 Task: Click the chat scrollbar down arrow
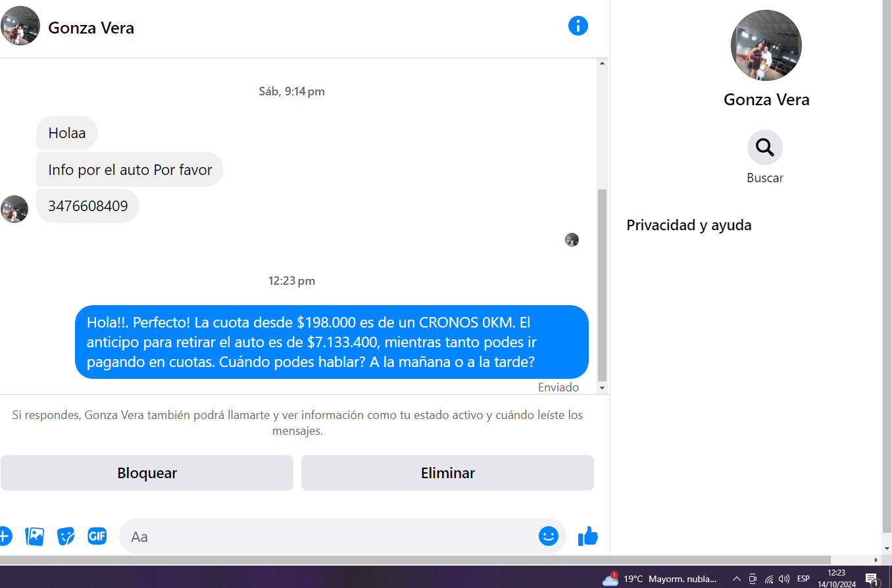coord(601,388)
